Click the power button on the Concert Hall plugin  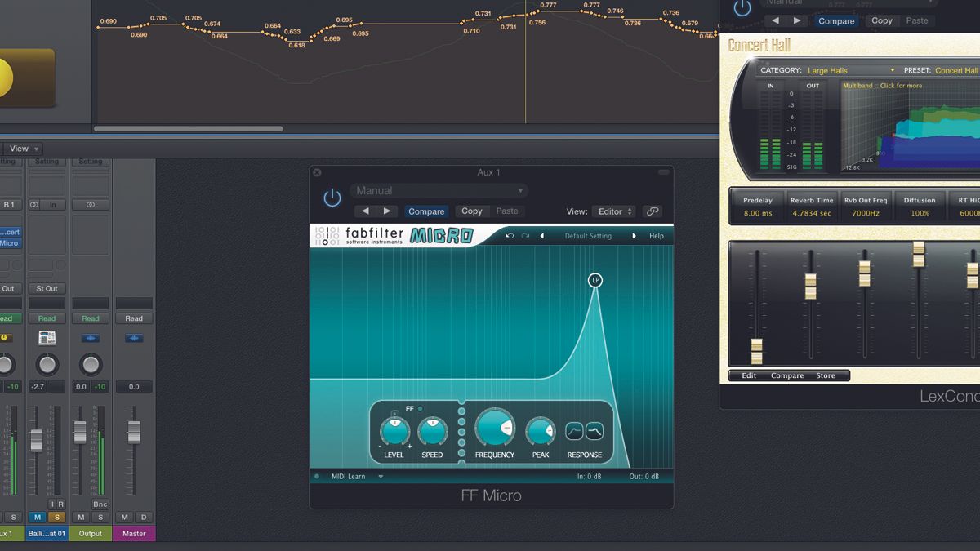[742, 8]
